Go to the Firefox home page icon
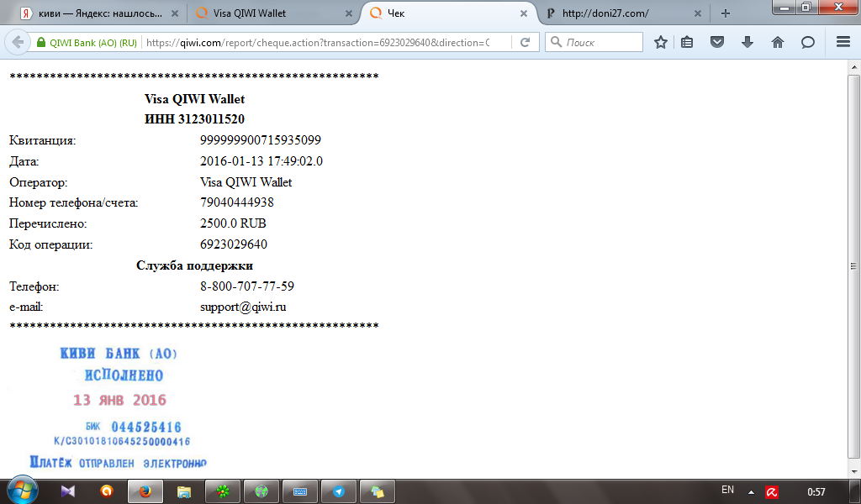The width and height of the screenshot is (861, 504). click(778, 42)
